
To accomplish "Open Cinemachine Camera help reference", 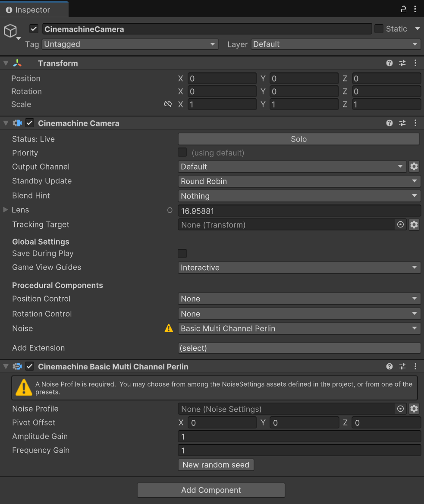I will [x=389, y=123].
